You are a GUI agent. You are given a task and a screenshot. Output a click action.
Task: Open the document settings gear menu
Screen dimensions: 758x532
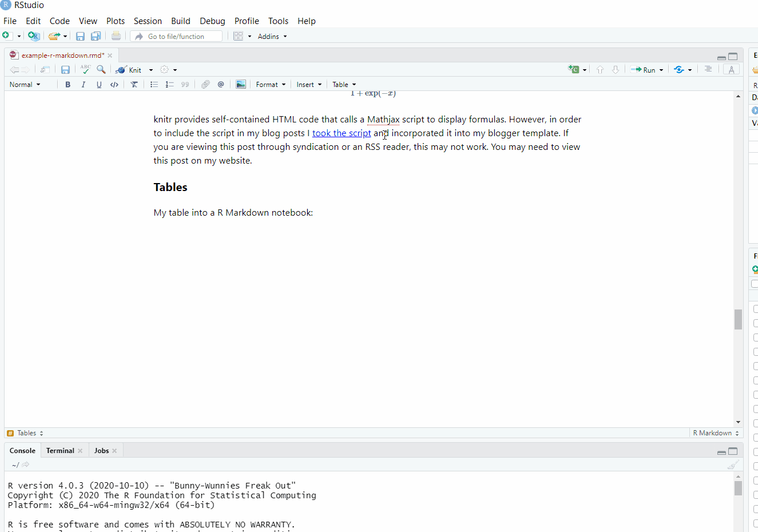168,70
